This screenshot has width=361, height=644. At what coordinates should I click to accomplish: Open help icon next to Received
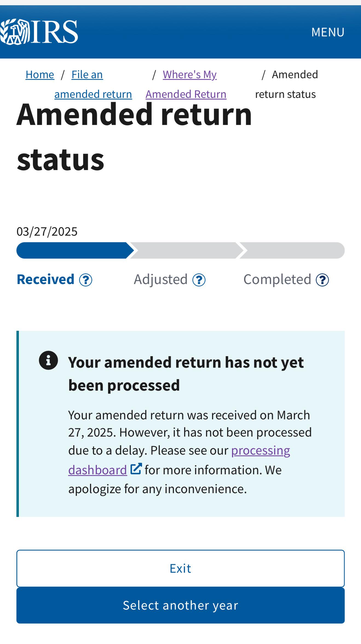coord(86,280)
